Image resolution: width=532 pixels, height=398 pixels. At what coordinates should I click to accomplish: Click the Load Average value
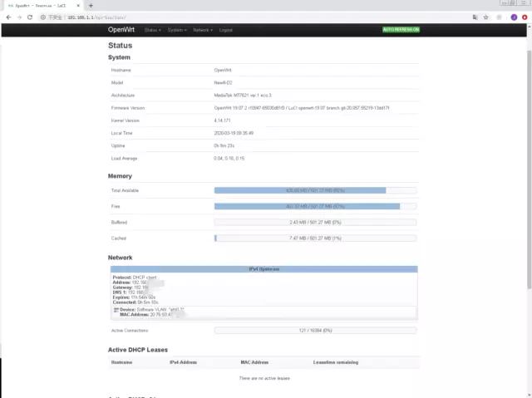pos(229,159)
